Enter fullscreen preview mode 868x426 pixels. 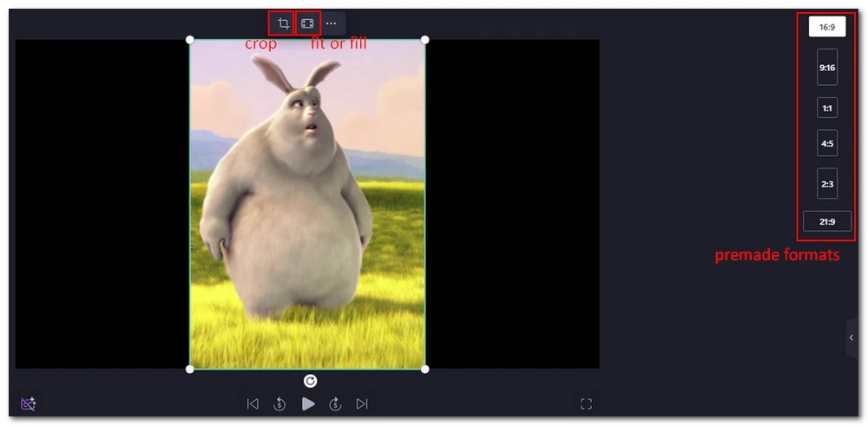(x=586, y=404)
